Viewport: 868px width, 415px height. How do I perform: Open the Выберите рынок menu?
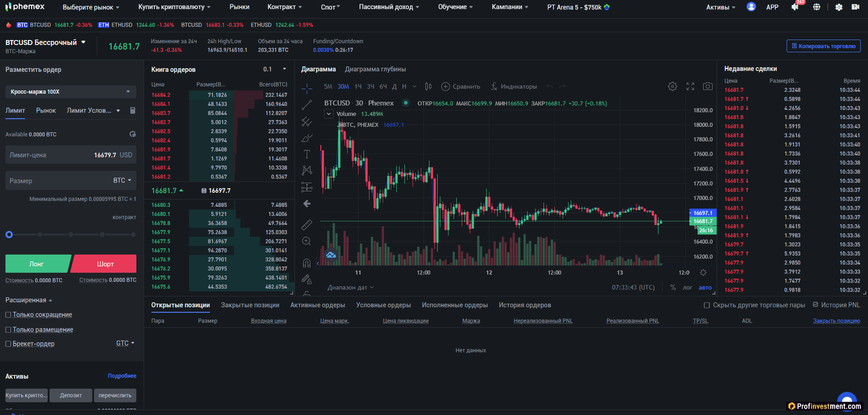(x=91, y=7)
